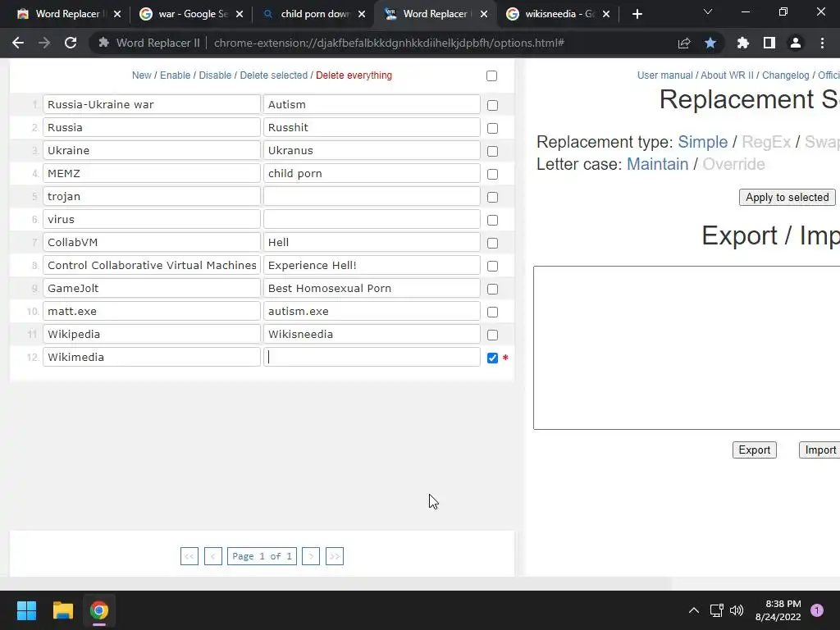The width and height of the screenshot is (840, 630).
Task: Click the extension puzzle icon beside 'Word Replacer II' in address bar
Action: click(x=104, y=43)
